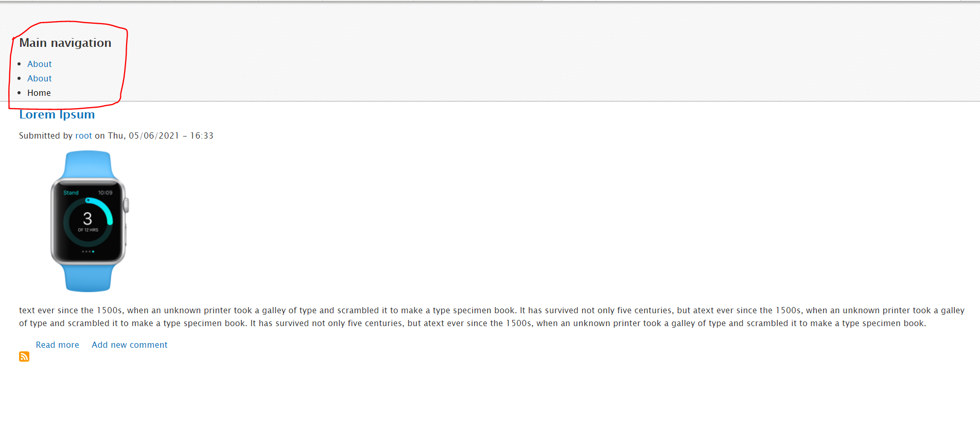Click the Read more link
The width and height of the screenshot is (980, 424).
point(57,345)
